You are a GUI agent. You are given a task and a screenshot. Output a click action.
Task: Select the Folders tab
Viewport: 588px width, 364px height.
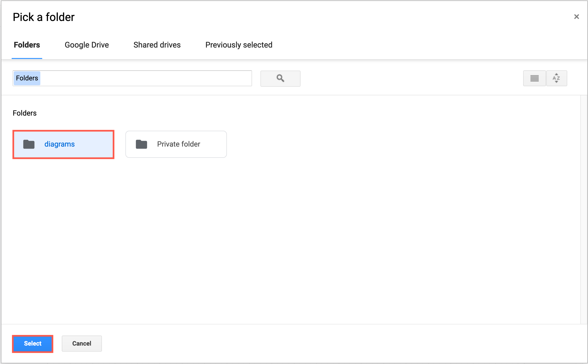click(x=27, y=45)
